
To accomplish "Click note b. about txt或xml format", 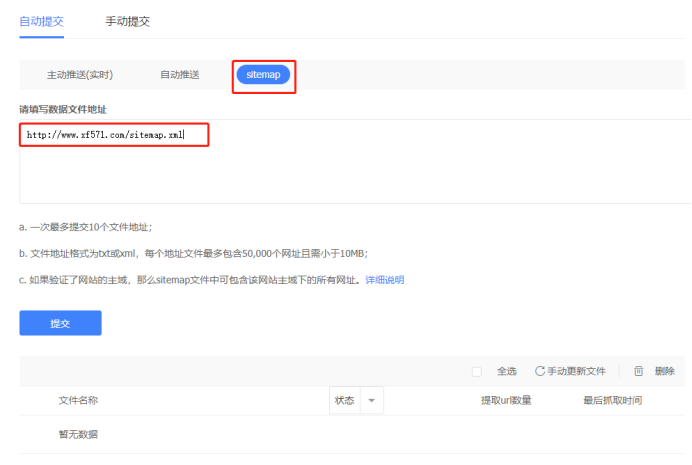I will pos(193,254).
